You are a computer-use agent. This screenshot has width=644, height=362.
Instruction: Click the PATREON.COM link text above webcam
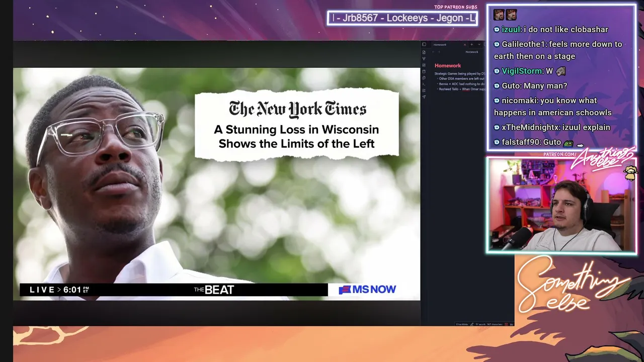(x=560, y=154)
